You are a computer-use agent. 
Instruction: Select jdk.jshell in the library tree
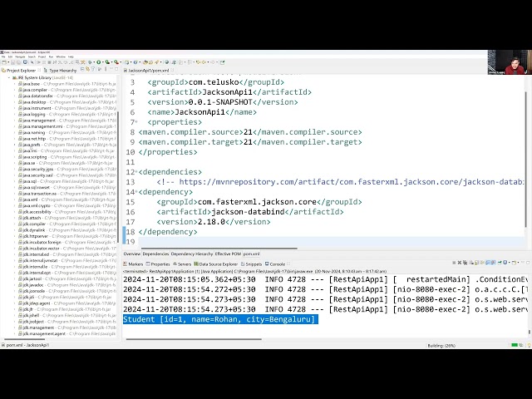click(x=32, y=315)
